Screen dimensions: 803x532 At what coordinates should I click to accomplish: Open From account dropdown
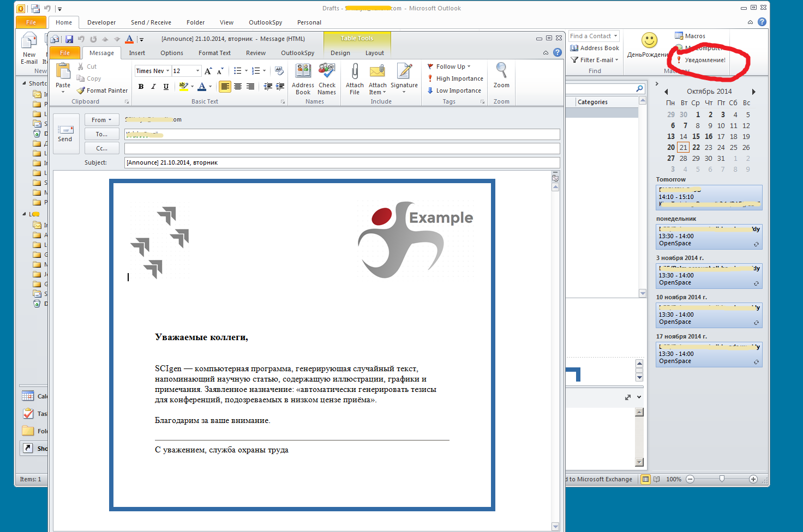click(101, 120)
